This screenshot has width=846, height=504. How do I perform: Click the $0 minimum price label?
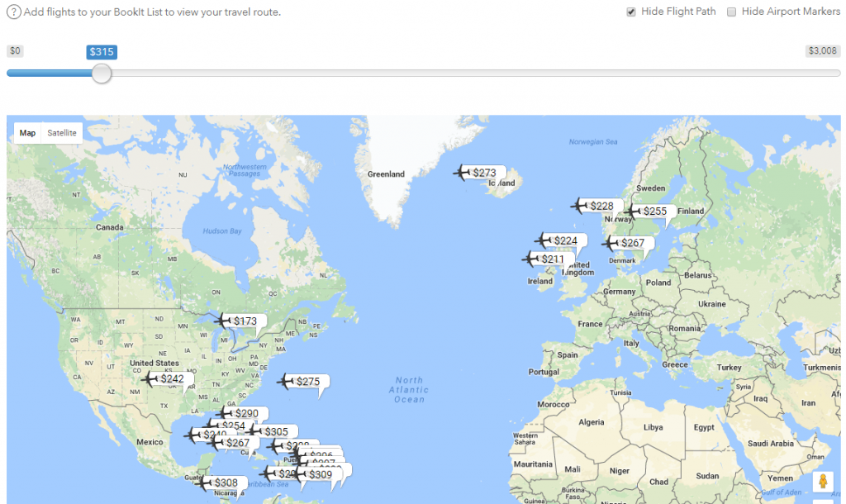coord(15,51)
